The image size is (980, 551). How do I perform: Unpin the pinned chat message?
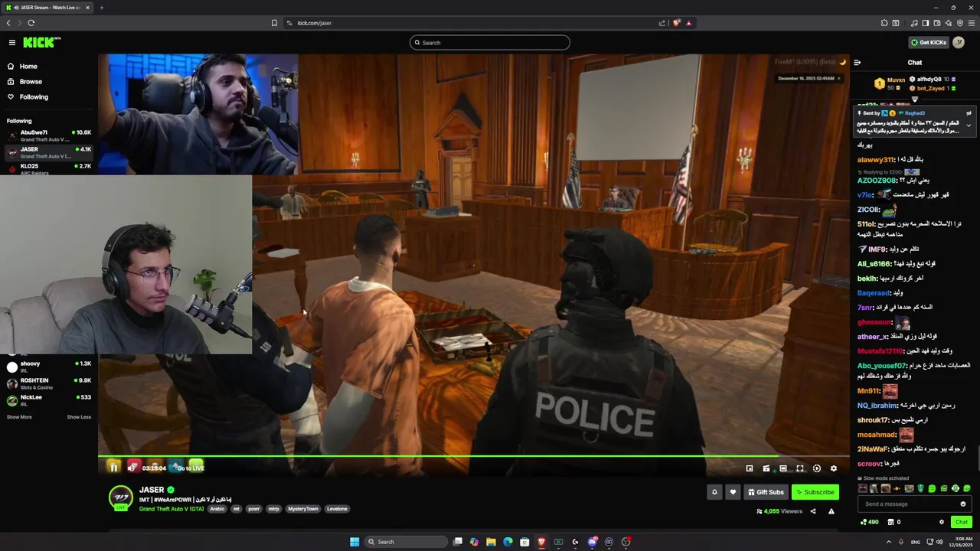tap(969, 113)
